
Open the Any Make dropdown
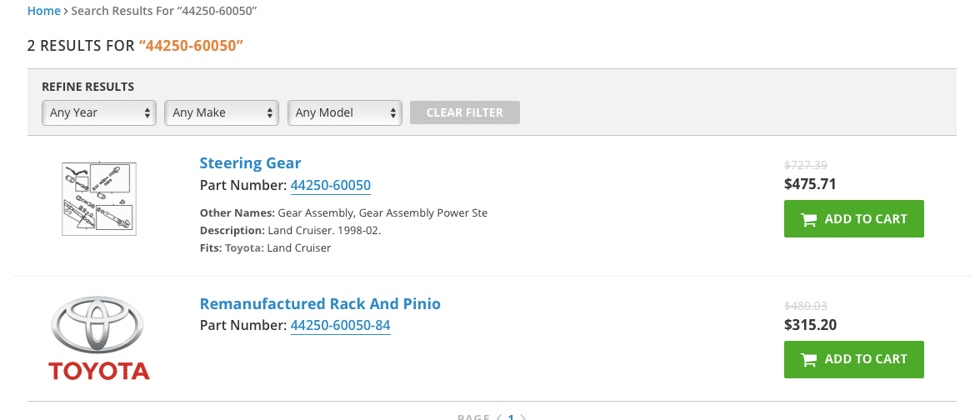(x=222, y=113)
